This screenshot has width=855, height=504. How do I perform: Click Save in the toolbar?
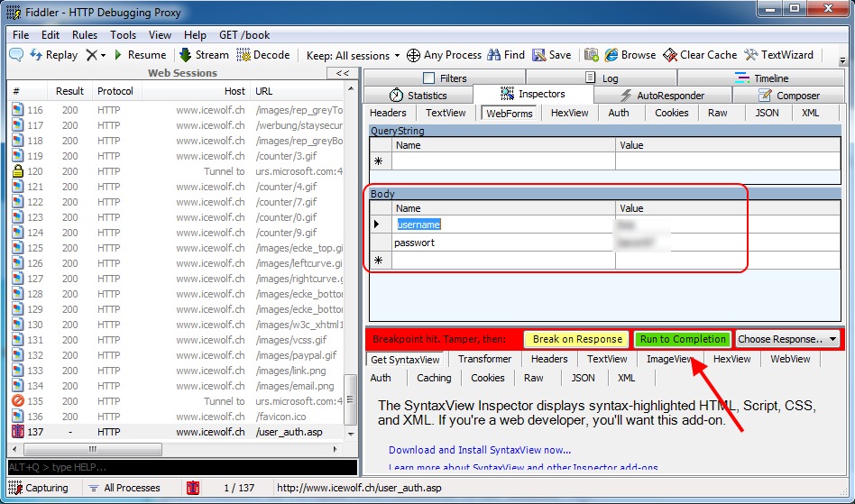[x=551, y=54]
